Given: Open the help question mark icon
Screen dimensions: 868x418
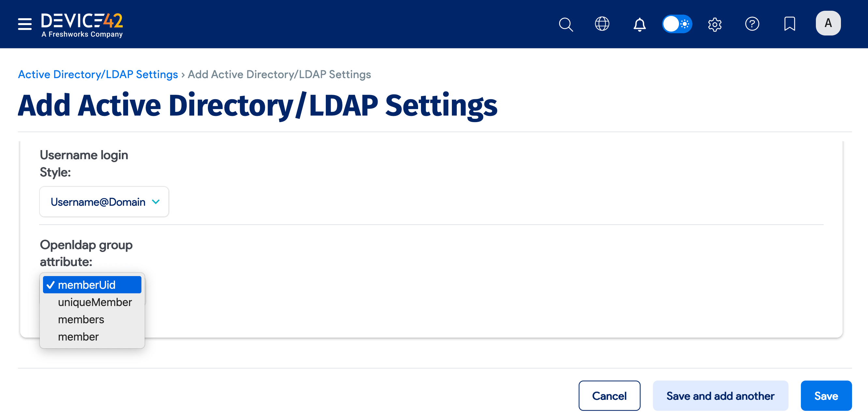Looking at the screenshot, I should point(752,24).
